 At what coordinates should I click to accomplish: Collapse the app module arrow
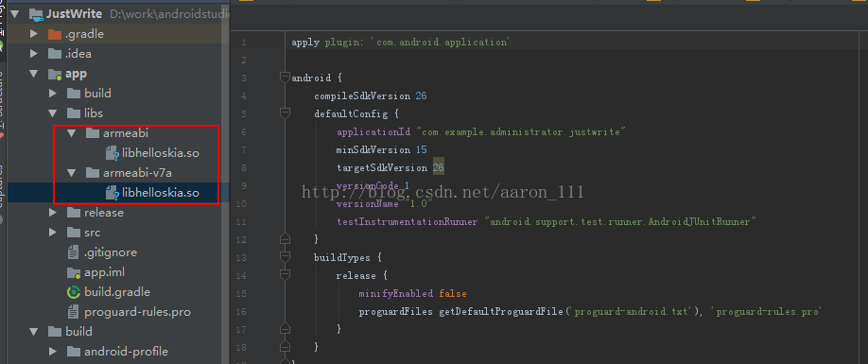(34, 74)
